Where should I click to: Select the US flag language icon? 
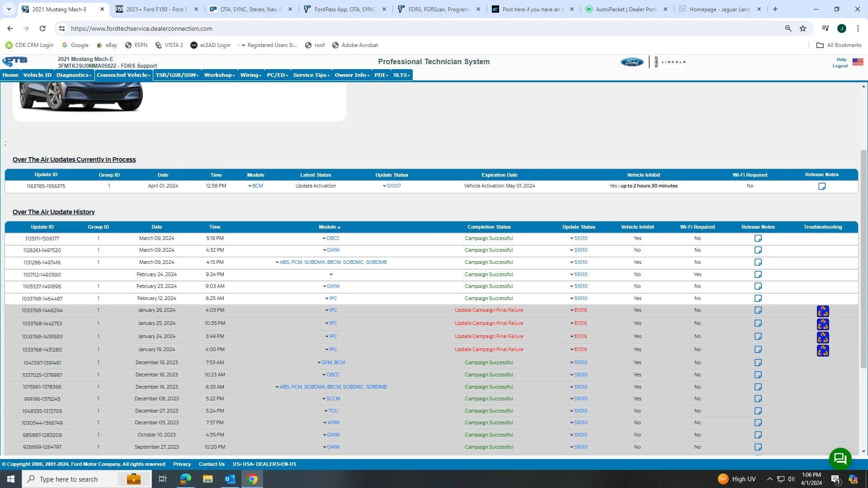coord(858,62)
